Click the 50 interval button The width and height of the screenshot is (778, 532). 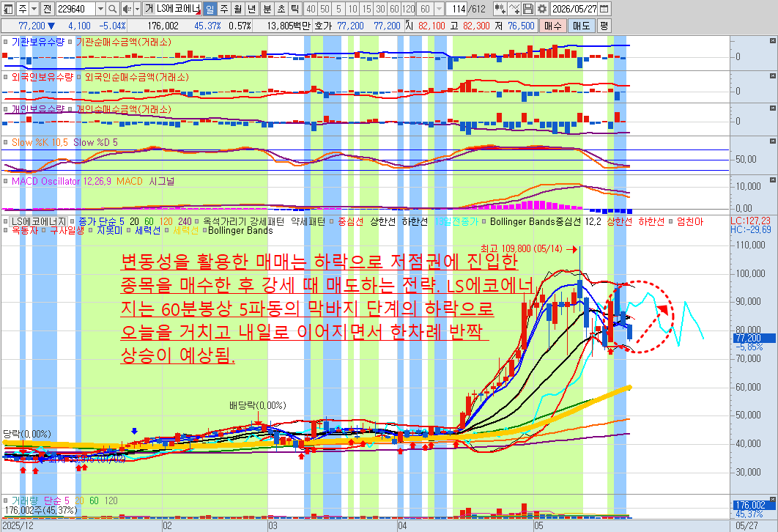[325, 9]
